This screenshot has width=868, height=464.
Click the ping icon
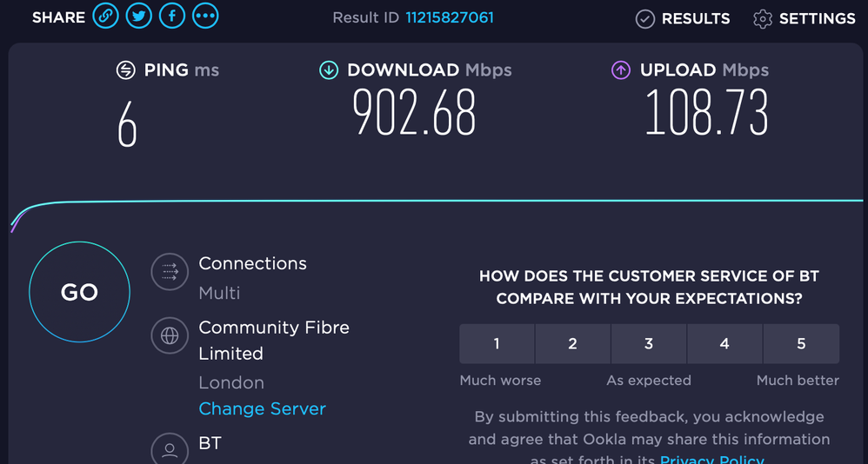(126, 70)
